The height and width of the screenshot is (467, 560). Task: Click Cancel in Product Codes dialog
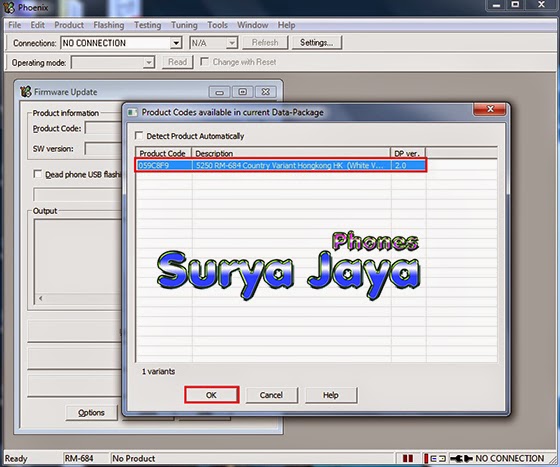click(x=271, y=395)
